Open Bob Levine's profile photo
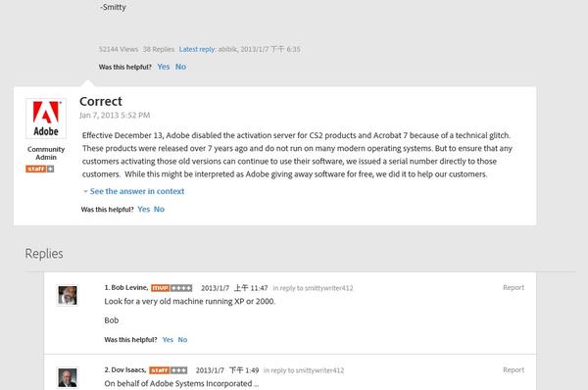 coord(68,295)
